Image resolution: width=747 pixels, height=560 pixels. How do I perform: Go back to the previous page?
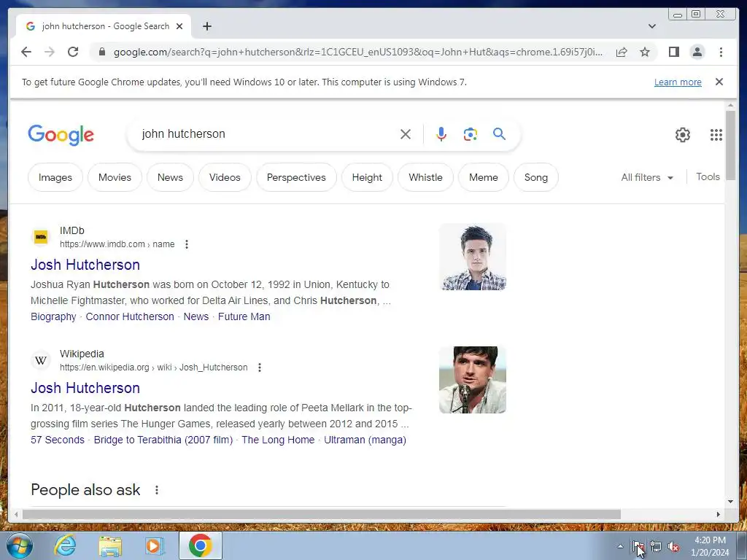(26, 52)
